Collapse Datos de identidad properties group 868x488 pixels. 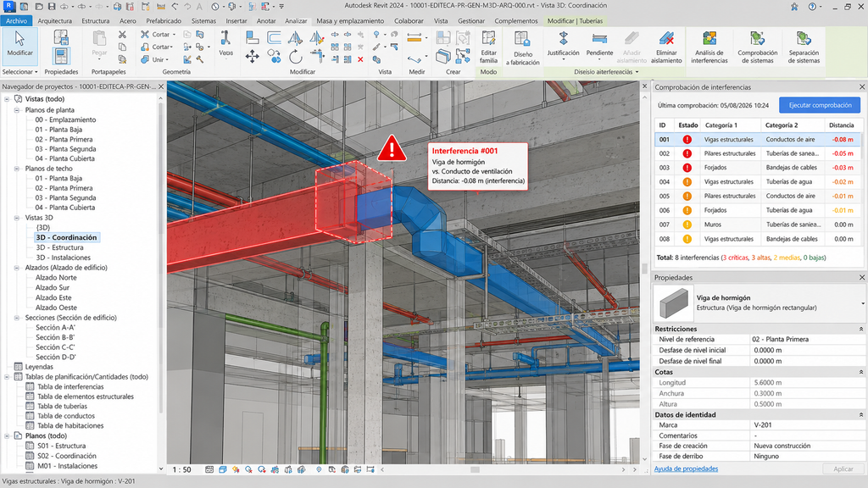tap(861, 414)
